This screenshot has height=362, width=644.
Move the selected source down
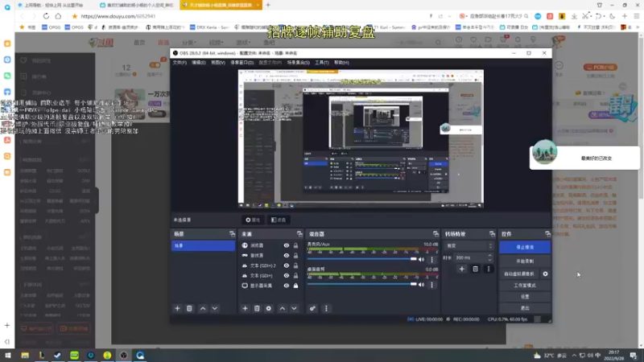click(294, 308)
